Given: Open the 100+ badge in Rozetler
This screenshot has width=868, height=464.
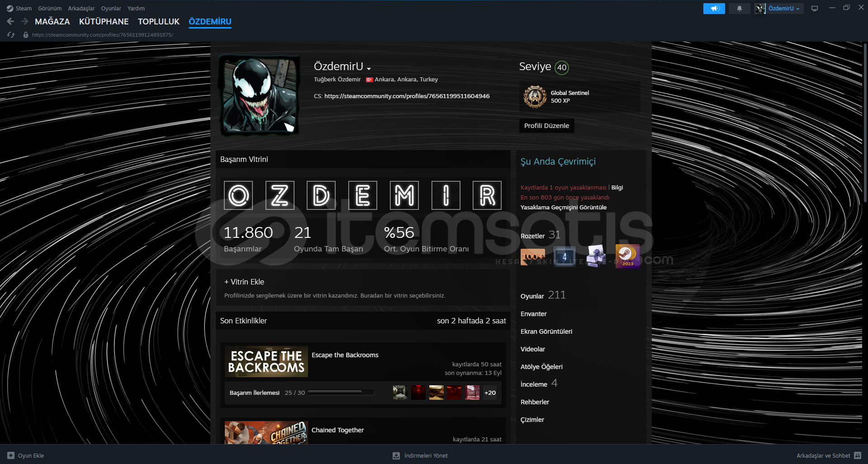Looking at the screenshot, I should 533,256.
